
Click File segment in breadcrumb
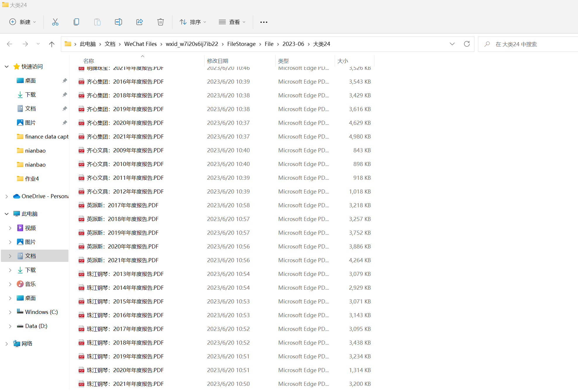[x=269, y=44]
